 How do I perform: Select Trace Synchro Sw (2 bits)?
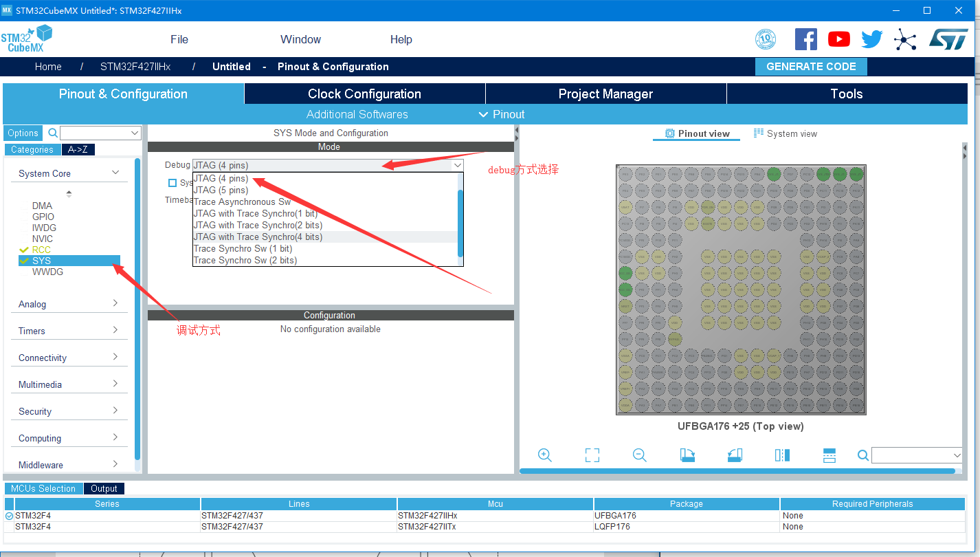point(325,260)
